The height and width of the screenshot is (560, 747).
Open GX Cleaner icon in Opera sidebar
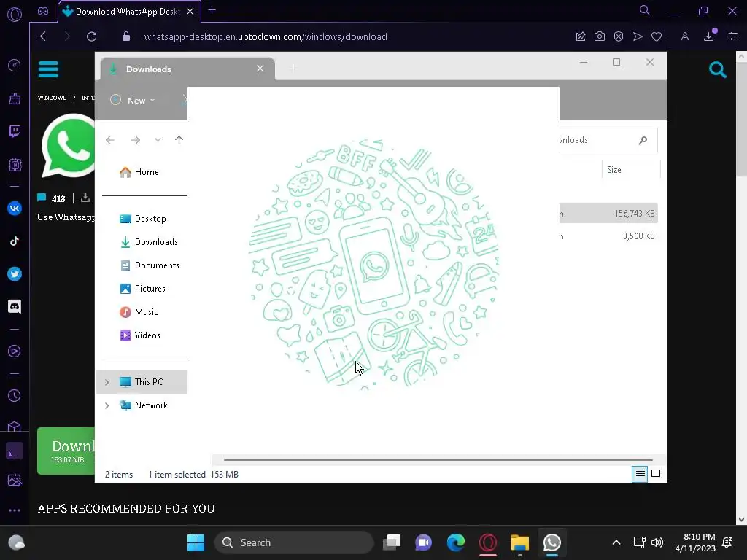[15, 98]
